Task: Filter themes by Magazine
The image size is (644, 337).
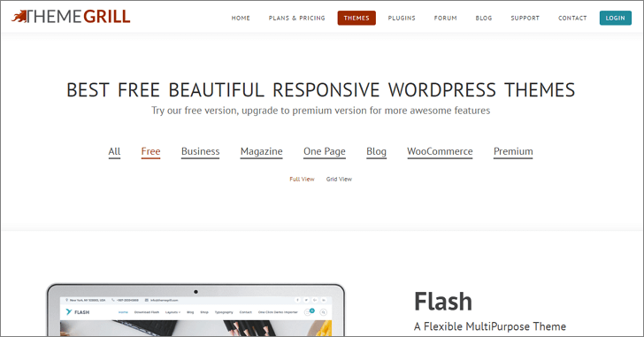Action: [x=262, y=151]
